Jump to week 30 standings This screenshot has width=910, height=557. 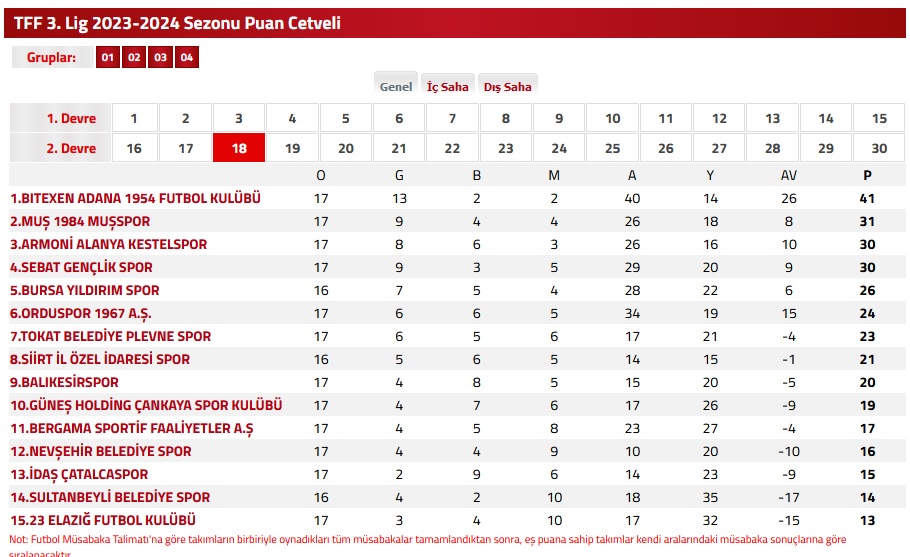coord(879,148)
